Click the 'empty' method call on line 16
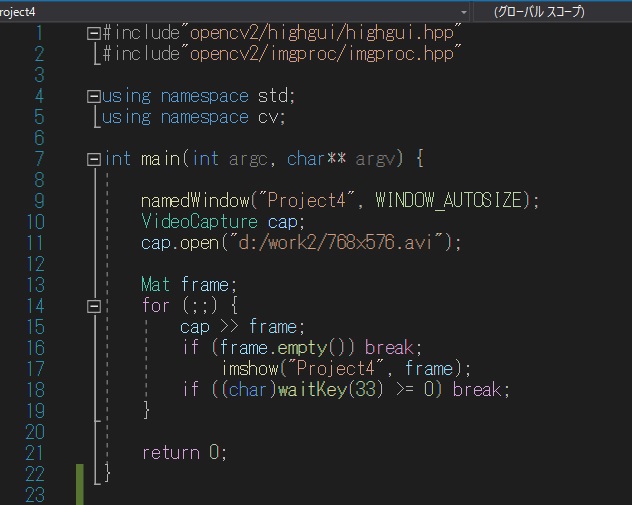The image size is (632, 505). point(302,348)
